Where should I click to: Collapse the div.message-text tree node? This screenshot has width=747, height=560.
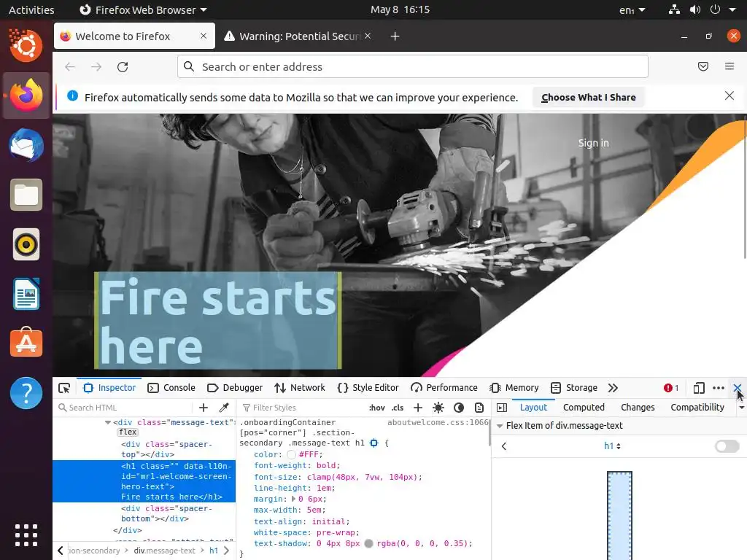(108, 422)
